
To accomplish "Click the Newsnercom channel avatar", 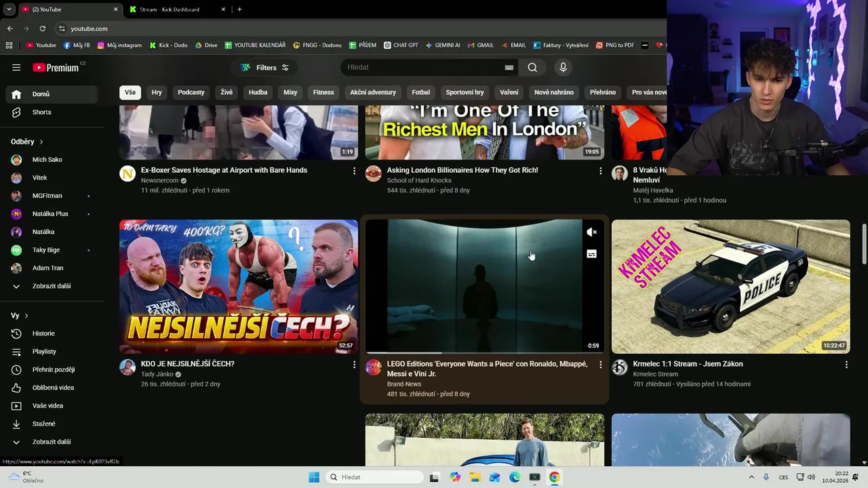I will point(127,174).
